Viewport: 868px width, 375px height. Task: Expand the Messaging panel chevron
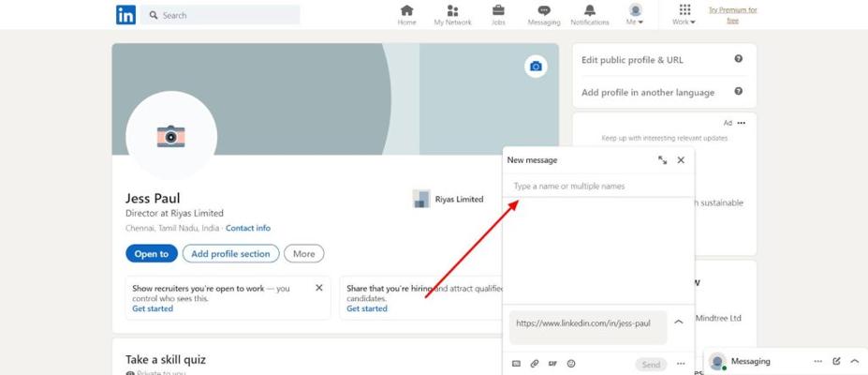click(x=854, y=361)
